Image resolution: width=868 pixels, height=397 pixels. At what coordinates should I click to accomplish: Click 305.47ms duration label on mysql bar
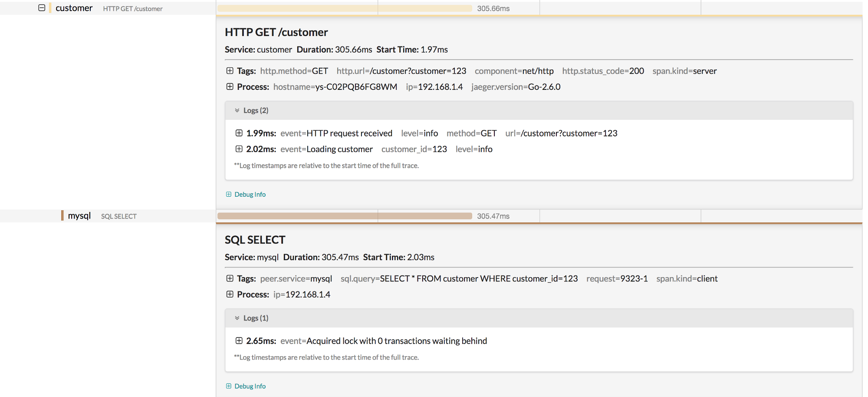coord(493,216)
